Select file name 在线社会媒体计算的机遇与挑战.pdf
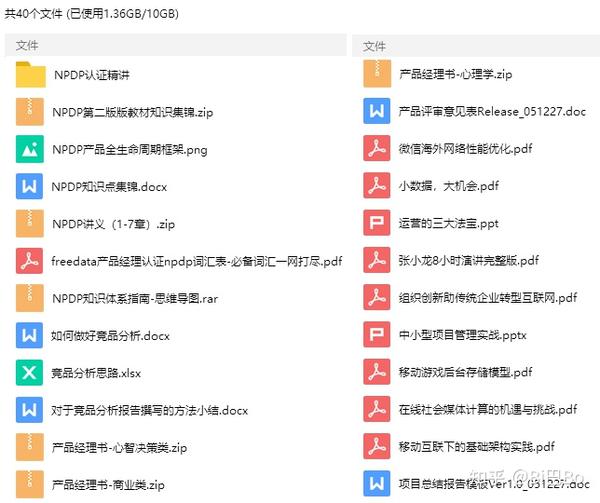The width and height of the screenshot is (600, 503). click(488, 410)
